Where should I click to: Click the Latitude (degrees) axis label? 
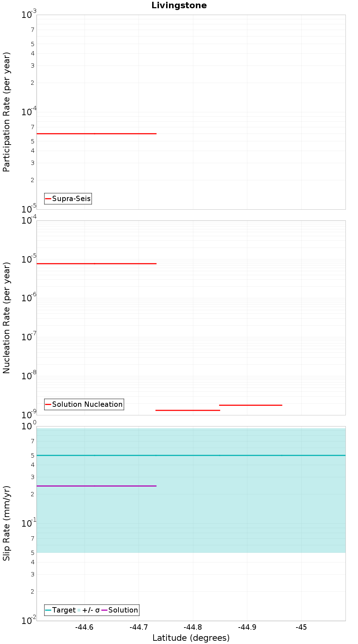point(191,638)
